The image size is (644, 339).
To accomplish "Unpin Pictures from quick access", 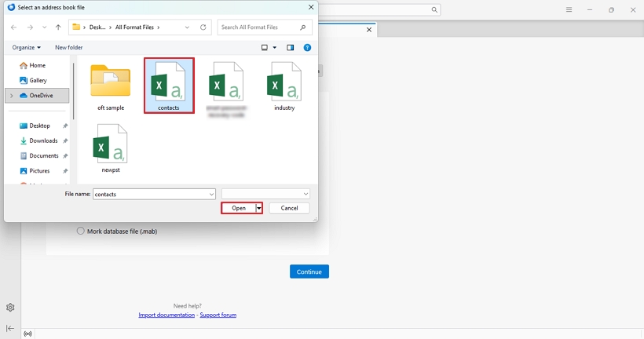I will click(65, 171).
